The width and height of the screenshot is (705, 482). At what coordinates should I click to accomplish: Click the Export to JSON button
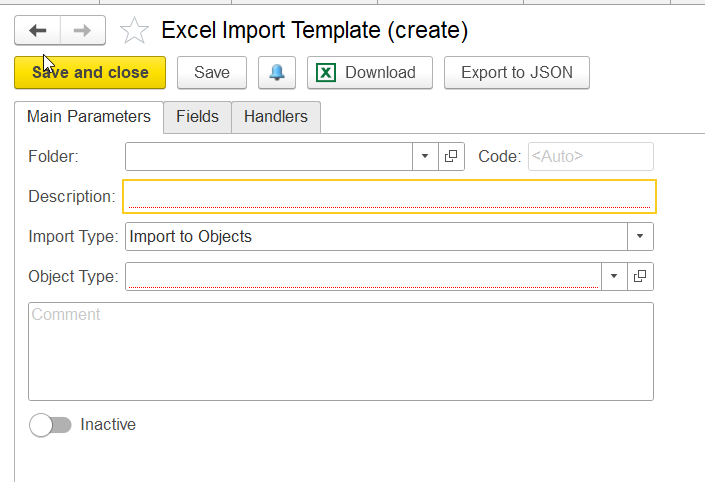[x=517, y=72]
